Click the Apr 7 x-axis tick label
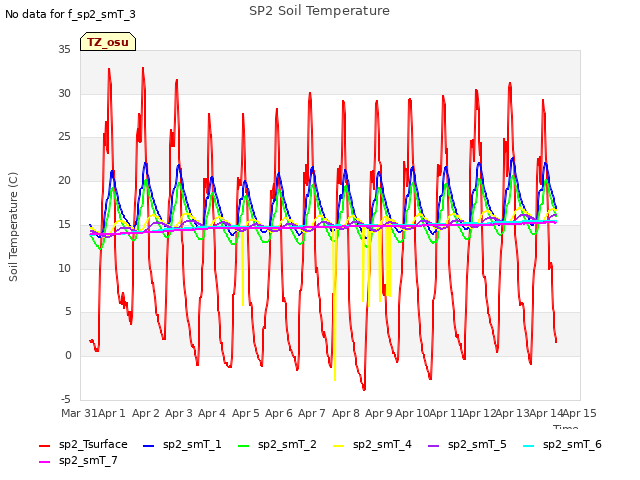 (x=312, y=413)
